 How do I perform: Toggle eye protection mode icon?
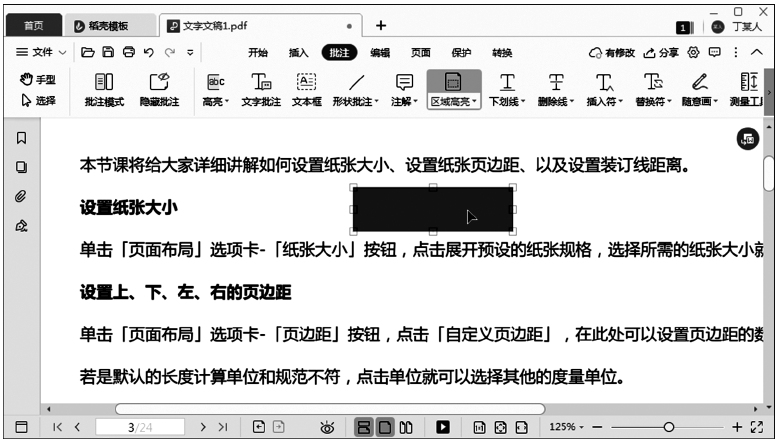point(326,427)
